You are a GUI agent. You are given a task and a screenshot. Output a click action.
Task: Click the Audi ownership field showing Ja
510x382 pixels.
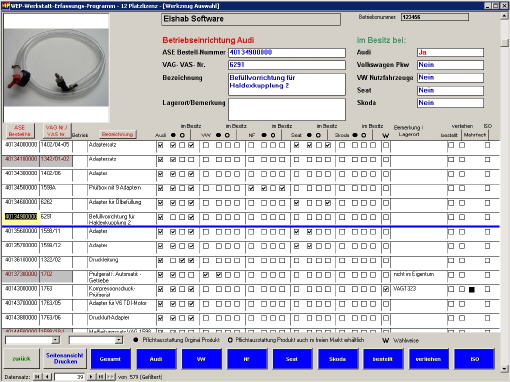pyautogui.click(x=450, y=52)
